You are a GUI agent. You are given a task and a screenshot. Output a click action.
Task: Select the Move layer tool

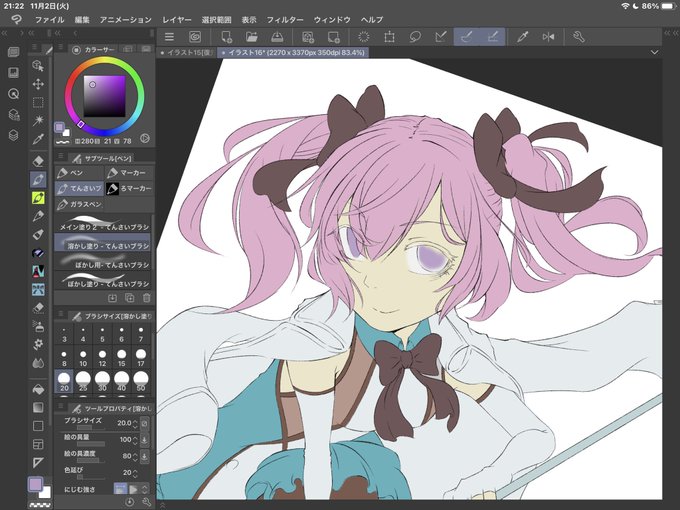[38, 84]
